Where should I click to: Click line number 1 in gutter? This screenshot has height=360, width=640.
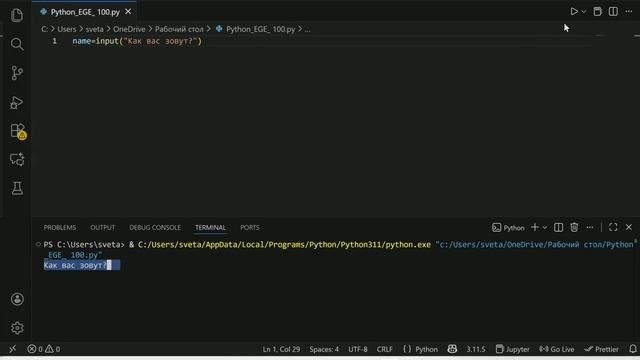[x=54, y=41]
